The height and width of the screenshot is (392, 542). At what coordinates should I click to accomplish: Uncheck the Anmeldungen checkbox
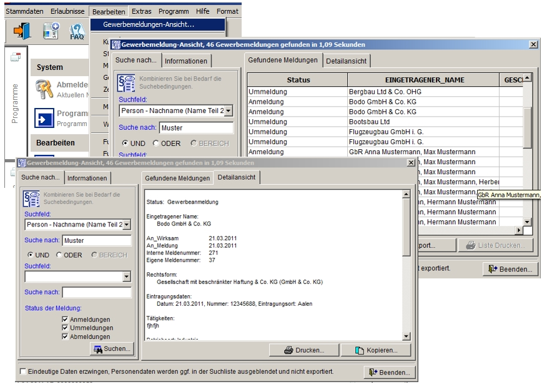pyautogui.click(x=65, y=320)
